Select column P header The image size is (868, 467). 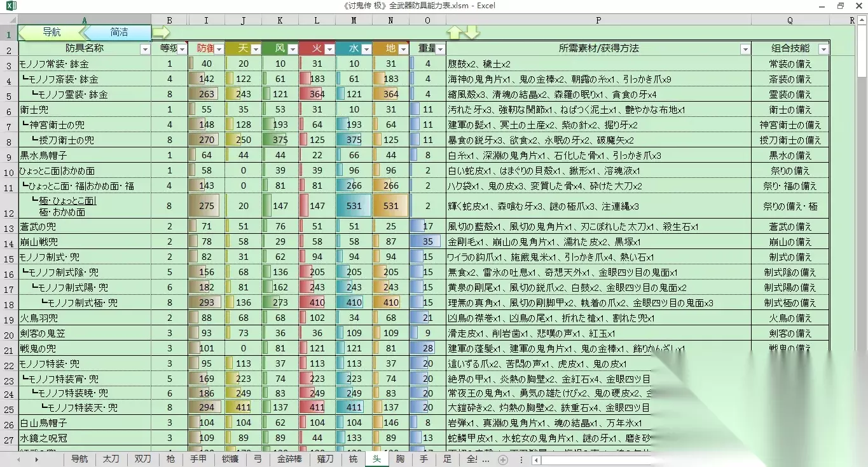[x=598, y=20]
